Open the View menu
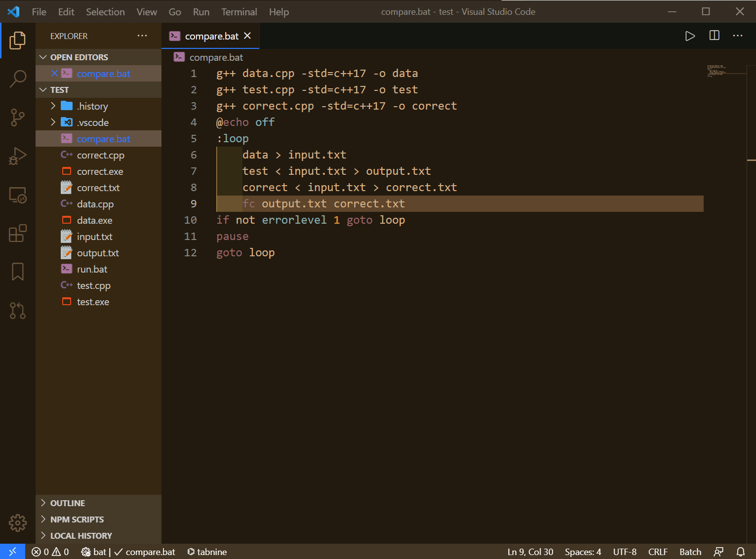The width and height of the screenshot is (756, 559). 147,12
